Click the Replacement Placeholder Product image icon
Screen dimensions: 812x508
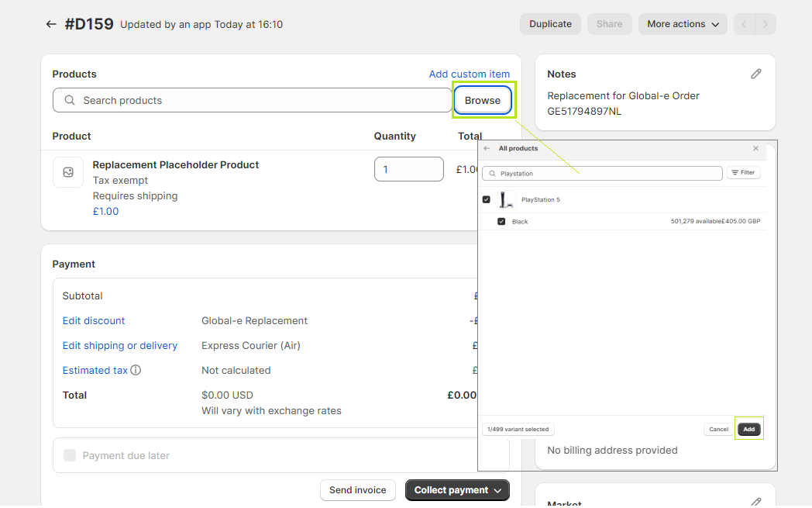pyautogui.click(x=68, y=172)
